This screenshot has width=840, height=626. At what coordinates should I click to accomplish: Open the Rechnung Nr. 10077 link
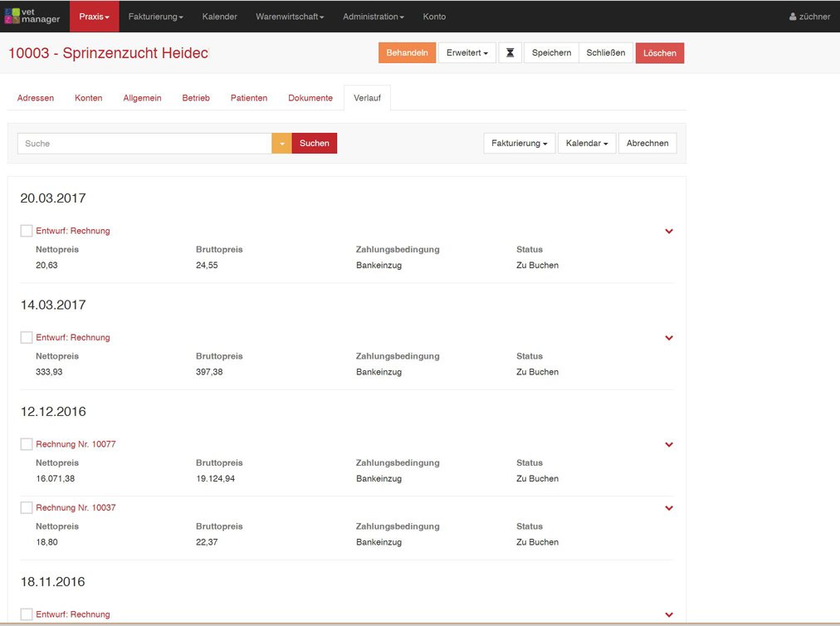pyautogui.click(x=76, y=444)
